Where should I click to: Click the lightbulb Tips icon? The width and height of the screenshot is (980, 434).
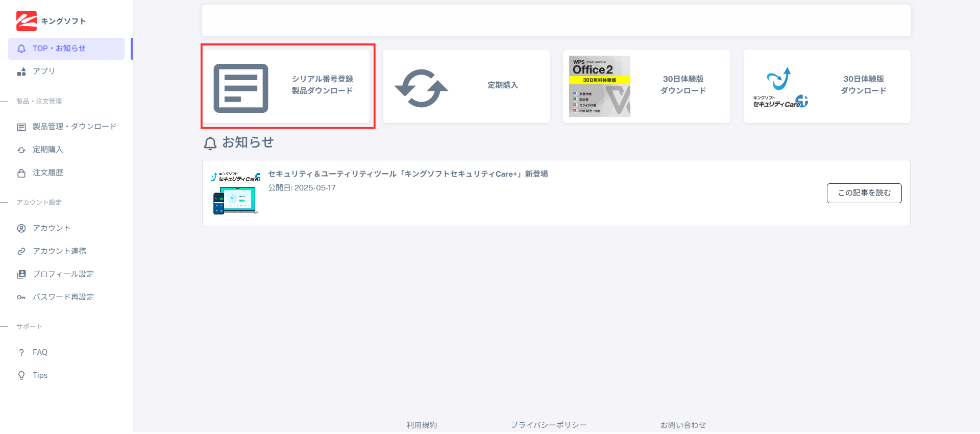(x=21, y=375)
